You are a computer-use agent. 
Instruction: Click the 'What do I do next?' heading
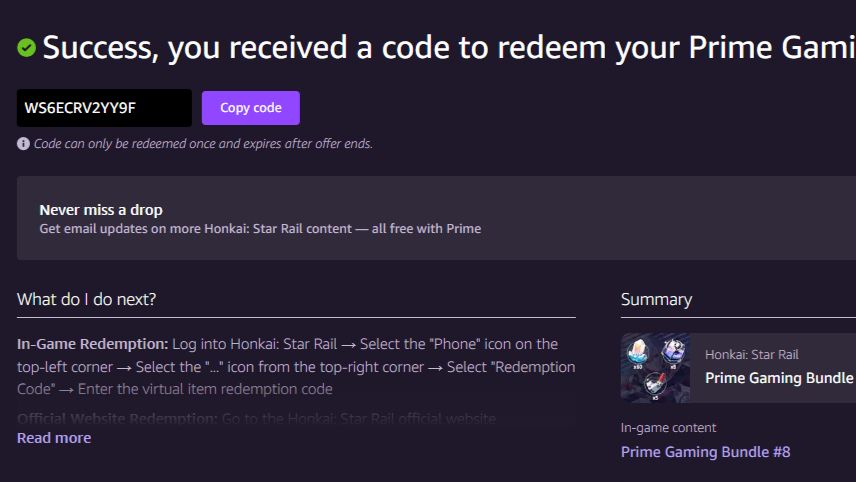click(87, 299)
